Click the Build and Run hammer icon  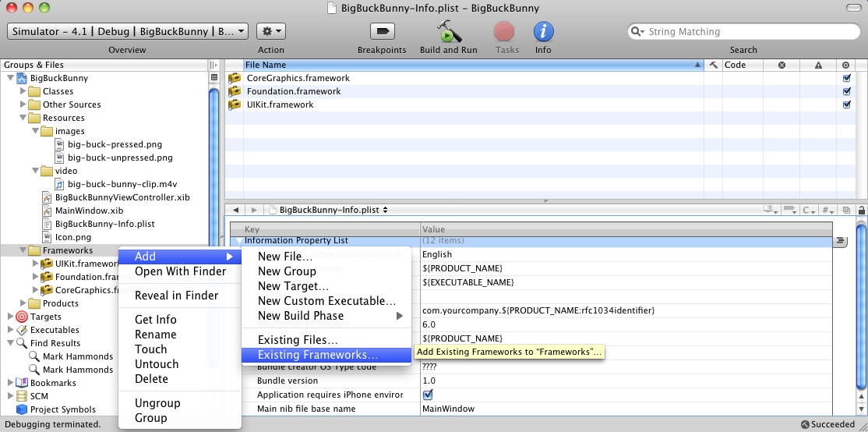448,31
